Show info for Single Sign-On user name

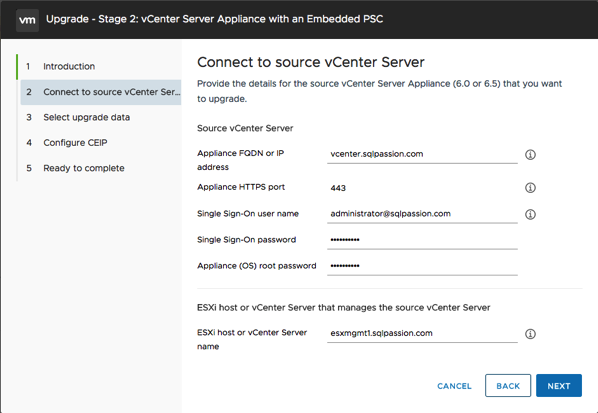tap(530, 214)
